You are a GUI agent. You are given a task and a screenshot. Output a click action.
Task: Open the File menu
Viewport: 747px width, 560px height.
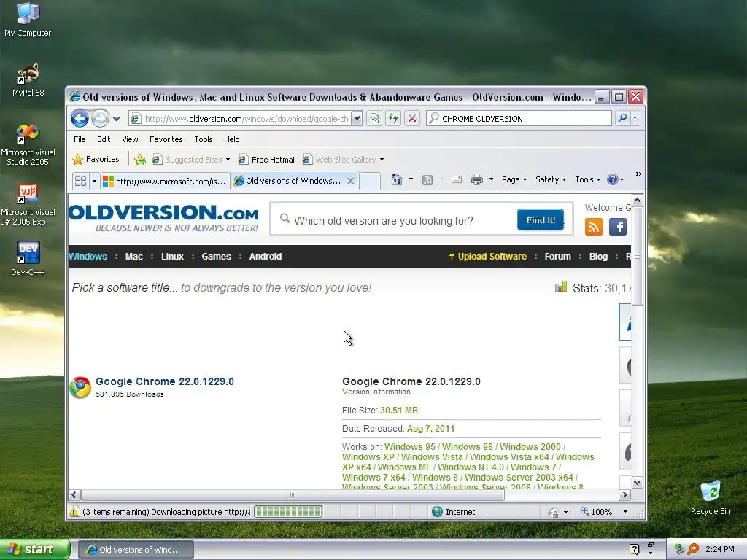coord(80,139)
